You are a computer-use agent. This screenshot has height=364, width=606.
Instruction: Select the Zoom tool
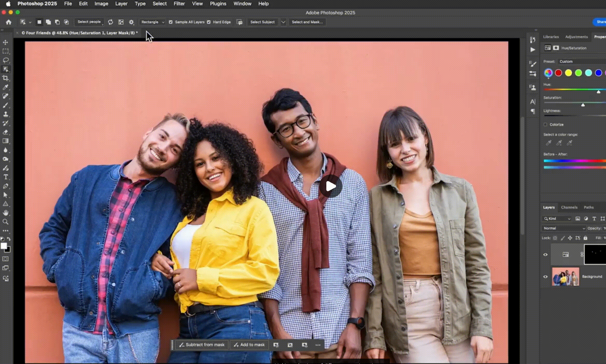point(5,222)
